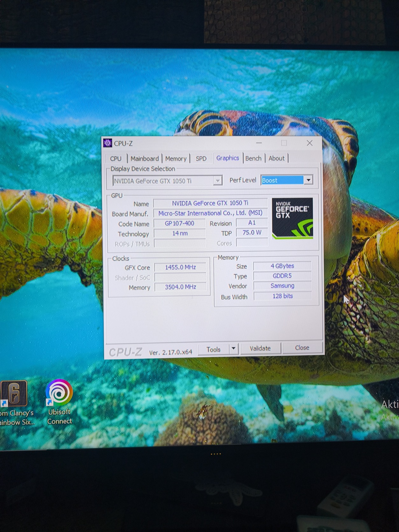399x532 pixels.
Task: Click the CPU-Z title bar app icon
Action: click(108, 143)
